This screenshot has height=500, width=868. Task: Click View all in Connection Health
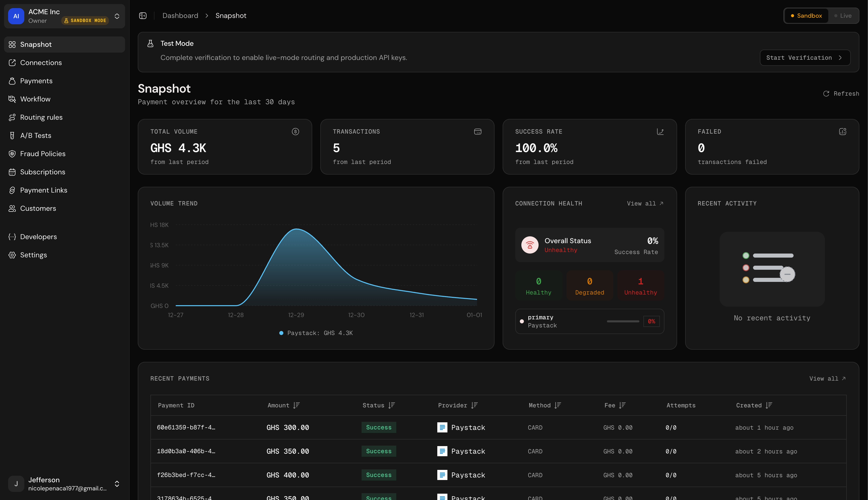[x=645, y=203]
